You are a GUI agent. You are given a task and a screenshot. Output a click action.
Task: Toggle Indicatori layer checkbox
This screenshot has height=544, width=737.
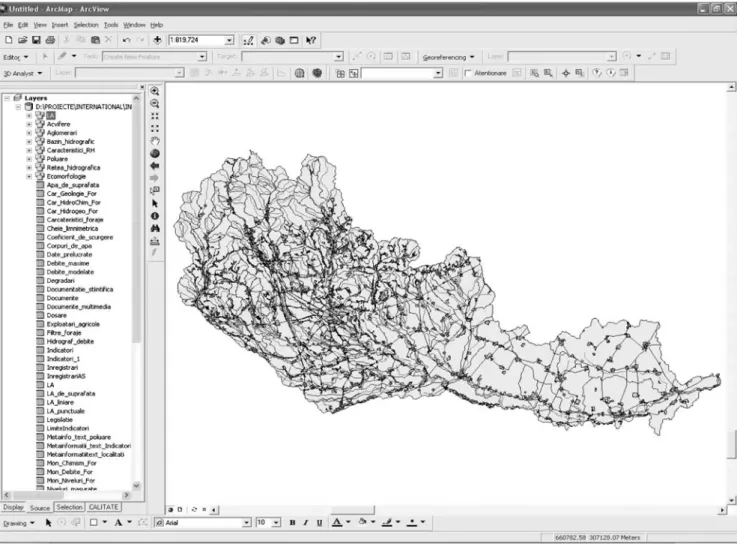(40, 350)
